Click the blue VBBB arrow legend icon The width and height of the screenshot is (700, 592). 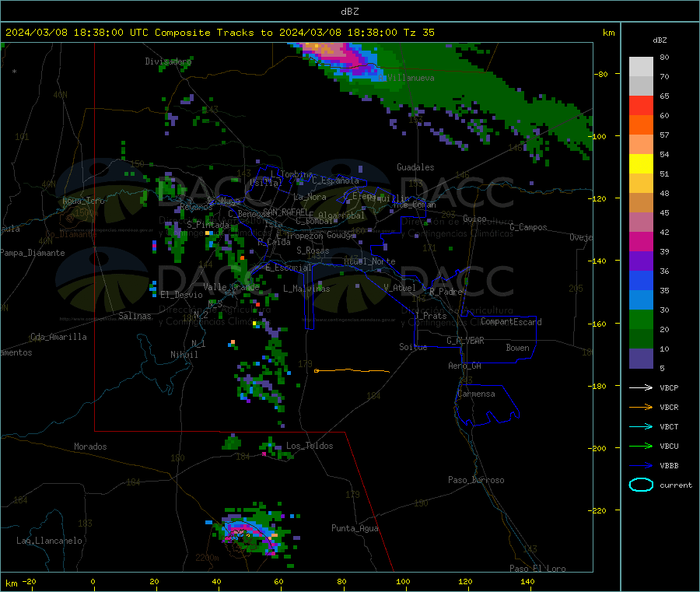pyautogui.click(x=641, y=466)
